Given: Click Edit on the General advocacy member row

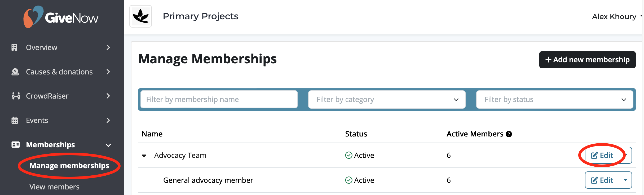Looking at the screenshot, I should click(x=602, y=180).
